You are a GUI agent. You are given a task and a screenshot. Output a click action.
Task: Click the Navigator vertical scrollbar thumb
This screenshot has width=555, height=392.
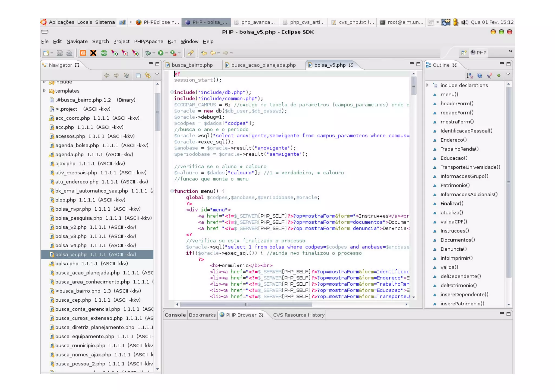pyautogui.click(x=157, y=112)
